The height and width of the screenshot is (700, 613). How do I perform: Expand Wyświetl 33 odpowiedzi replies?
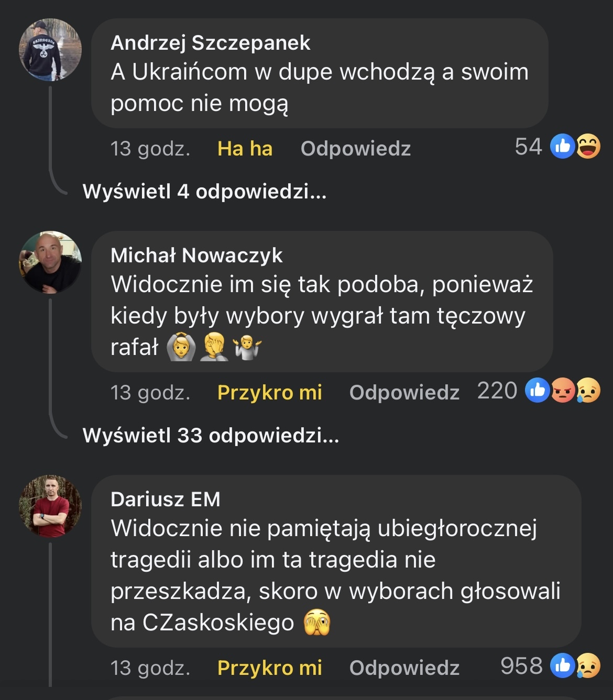click(211, 436)
